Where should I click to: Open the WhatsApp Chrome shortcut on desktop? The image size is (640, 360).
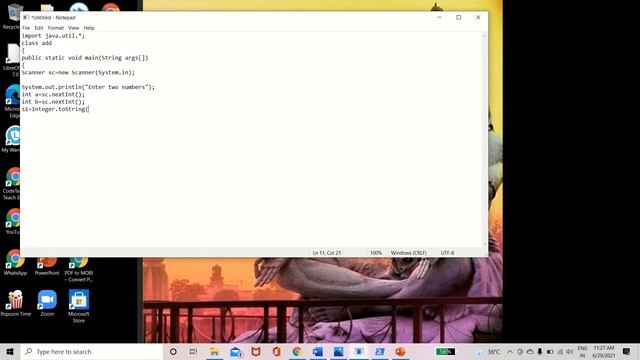15,263
